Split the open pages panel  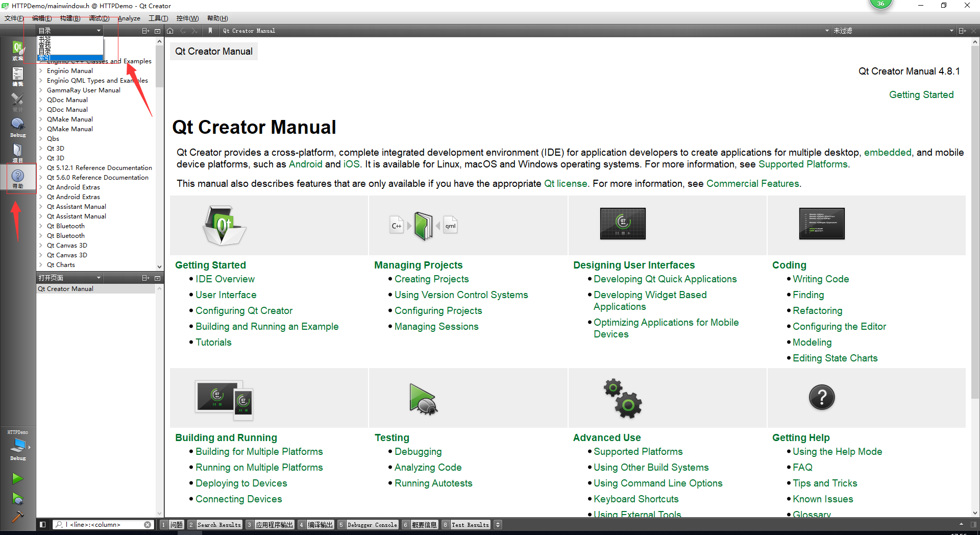(x=145, y=278)
